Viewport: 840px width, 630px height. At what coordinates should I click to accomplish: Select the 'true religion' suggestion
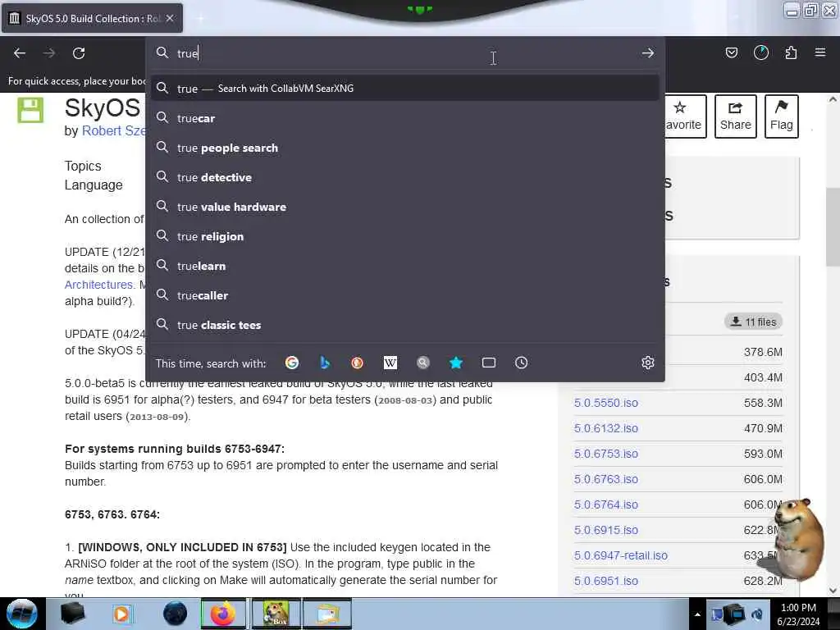coord(404,235)
